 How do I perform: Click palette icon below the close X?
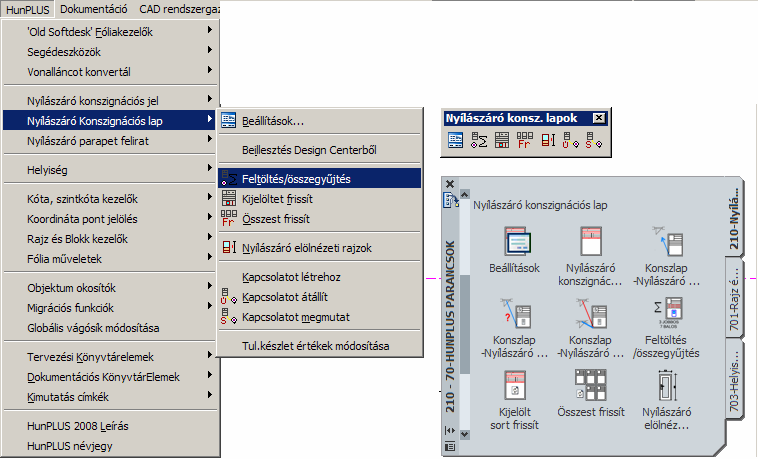pyautogui.click(x=451, y=200)
